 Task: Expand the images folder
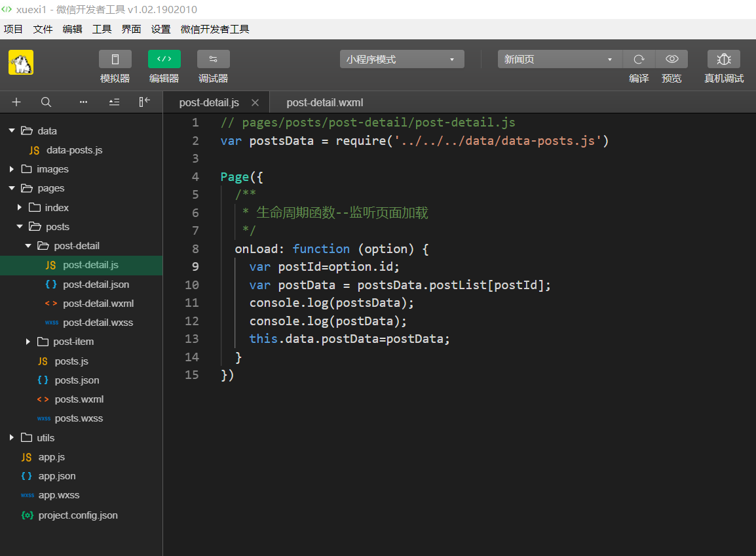tap(52, 169)
